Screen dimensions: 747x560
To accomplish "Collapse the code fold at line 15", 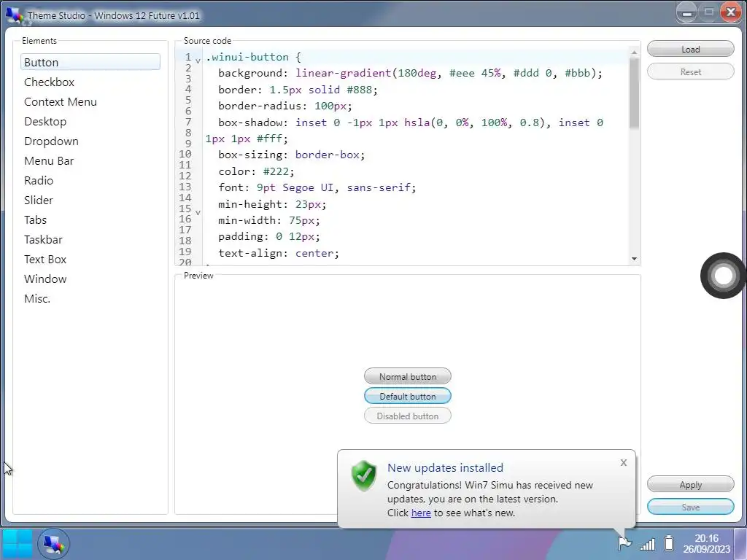I will (x=198, y=212).
